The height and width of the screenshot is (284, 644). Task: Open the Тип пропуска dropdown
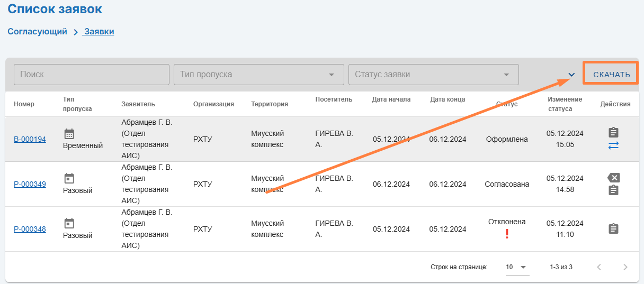click(258, 75)
